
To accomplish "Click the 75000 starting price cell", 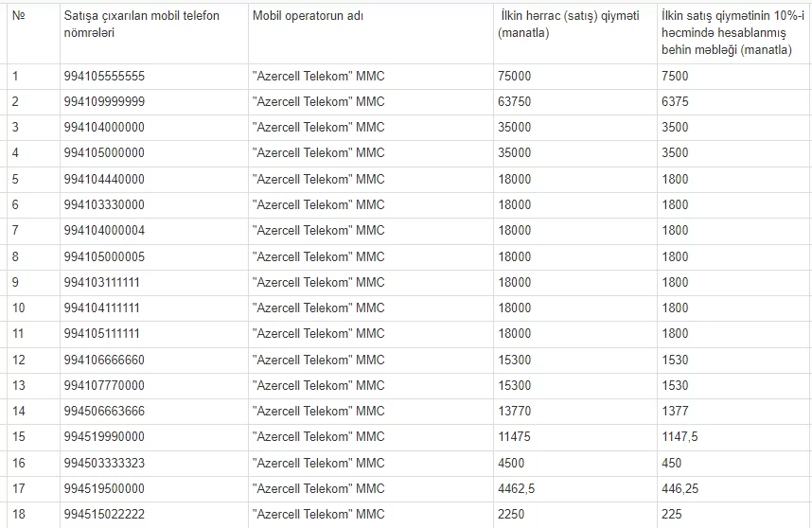I will (x=516, y=76).
